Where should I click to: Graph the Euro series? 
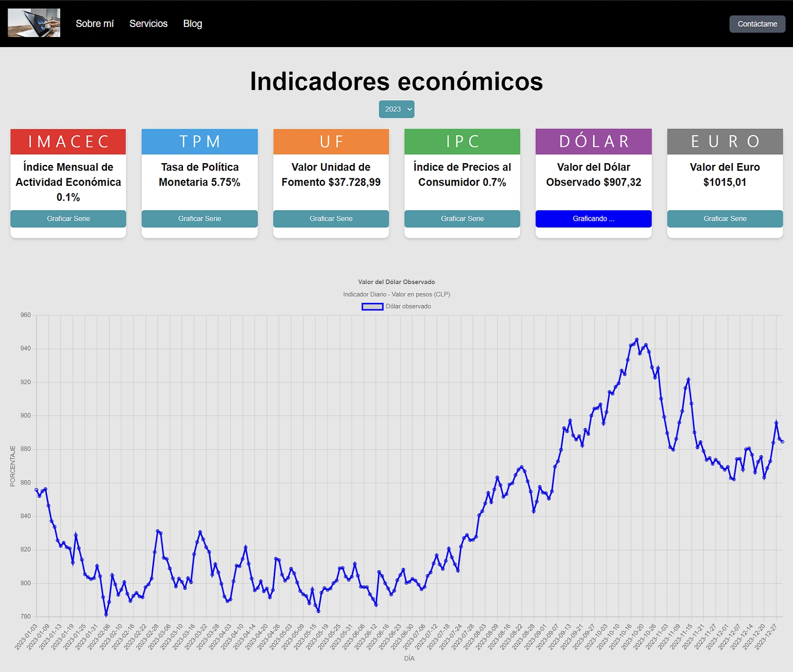pos(725,219)
